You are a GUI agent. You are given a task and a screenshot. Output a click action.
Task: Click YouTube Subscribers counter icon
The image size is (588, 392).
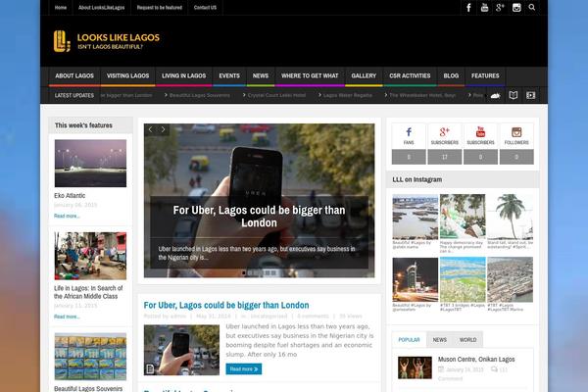pyautogui.click(x=480, y=132)
